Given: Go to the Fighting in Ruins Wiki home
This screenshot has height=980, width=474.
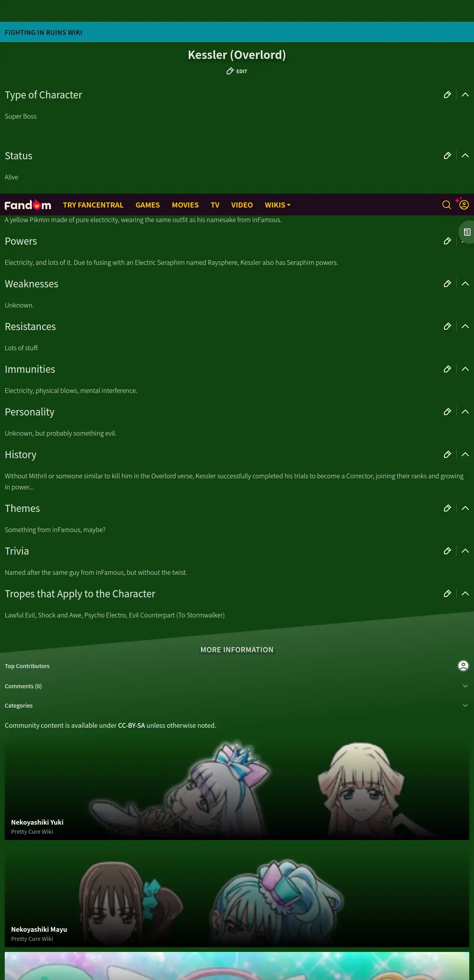Looking at the screenshot, I should 43,32.
